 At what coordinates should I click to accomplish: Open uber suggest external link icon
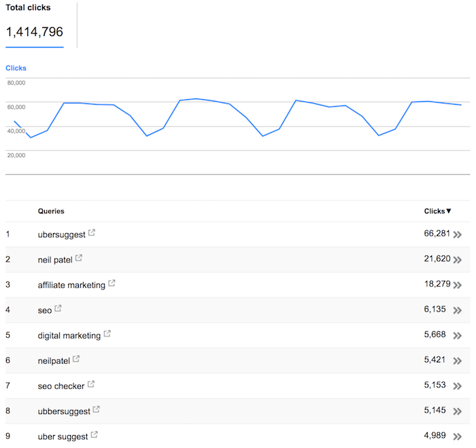pos(95,434)
